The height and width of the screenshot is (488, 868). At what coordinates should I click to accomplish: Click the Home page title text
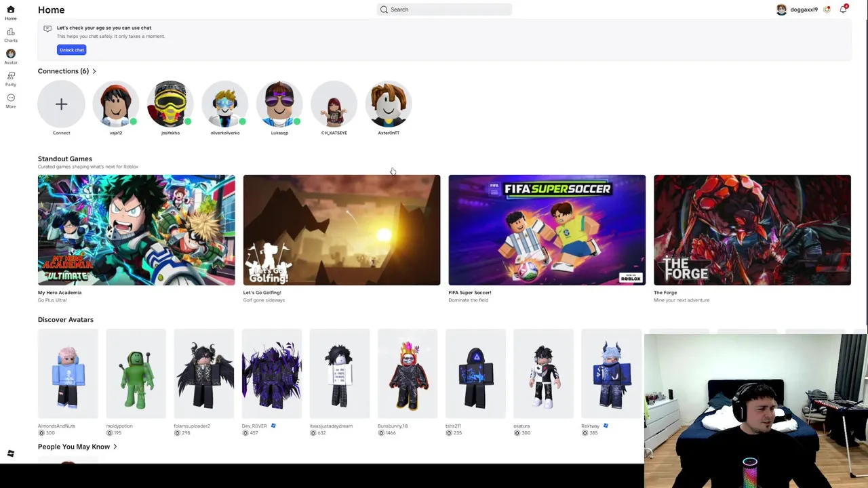[52, 9]
